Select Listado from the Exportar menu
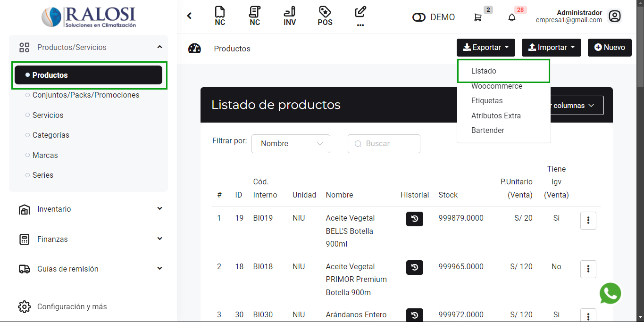Viewport: 644px width, 322px height. click(x=484, y=71)
